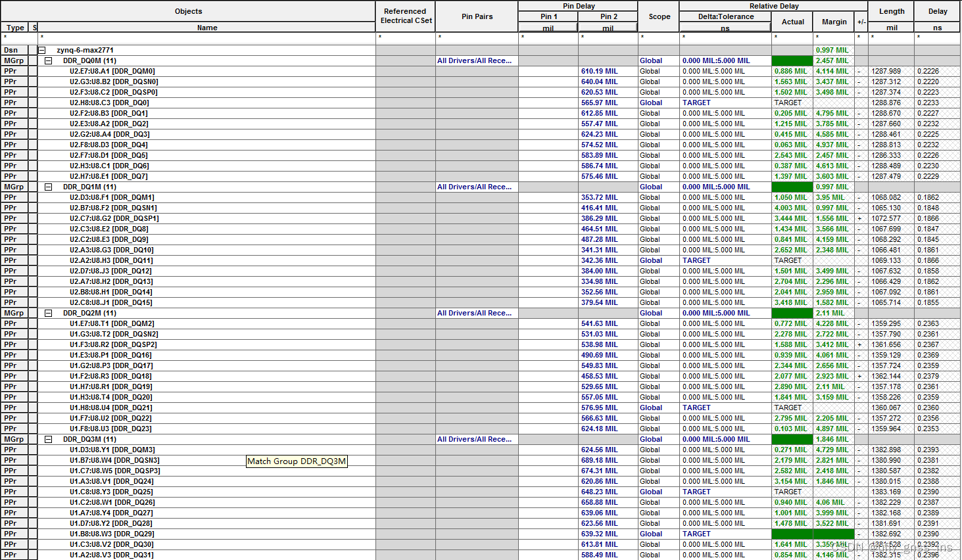Select pin pair U1.C8:U8.Y3 [DDR_DQ25]

click(111, 492)
